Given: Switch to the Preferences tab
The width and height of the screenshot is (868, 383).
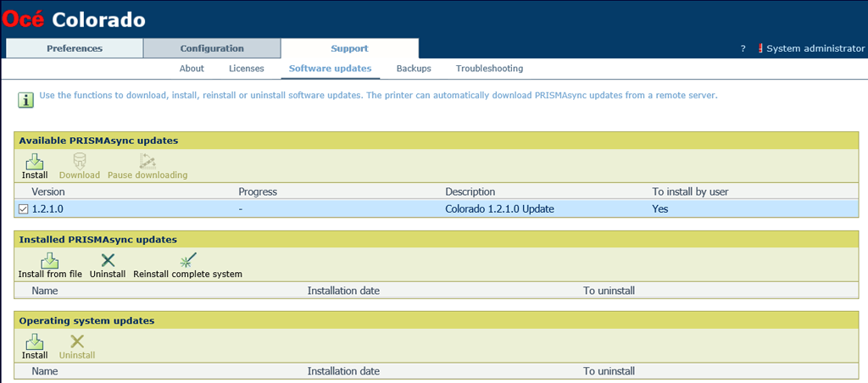Looking at the screenshot, I should [75, 48].
